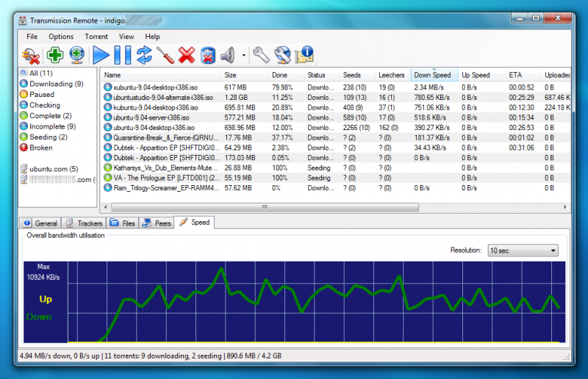Open the File menu
The width and height of the screenshot is (588, 379).
click(32, 37)
